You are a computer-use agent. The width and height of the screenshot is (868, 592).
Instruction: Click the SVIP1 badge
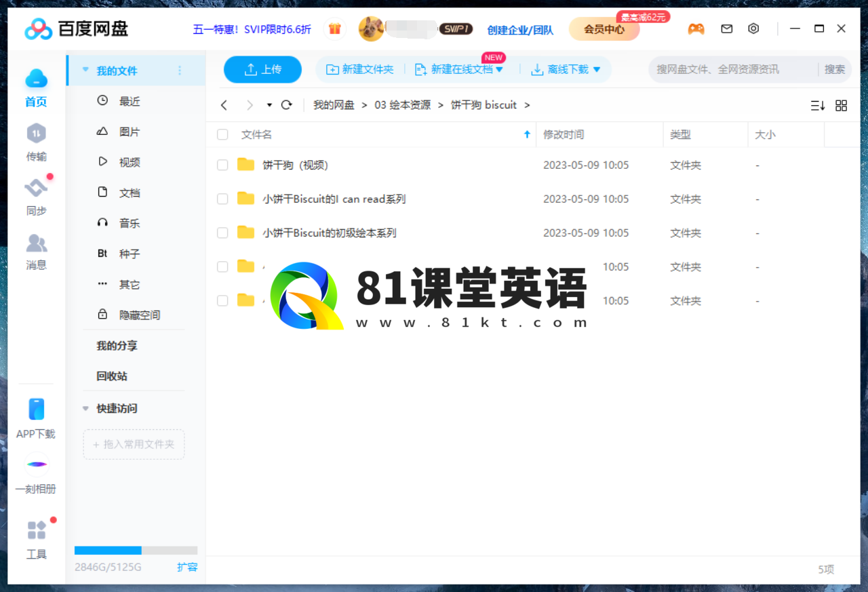click(456, 29)
